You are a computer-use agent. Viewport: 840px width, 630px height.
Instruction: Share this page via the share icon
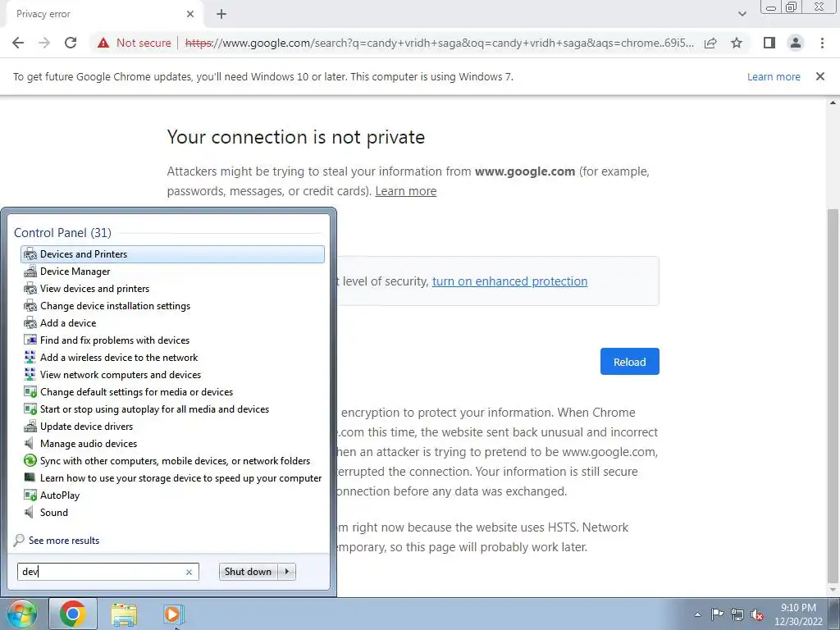[x=710, y=43]
